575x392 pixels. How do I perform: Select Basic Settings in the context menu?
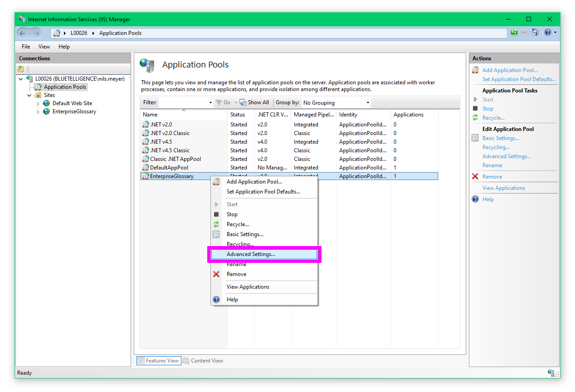245,234
